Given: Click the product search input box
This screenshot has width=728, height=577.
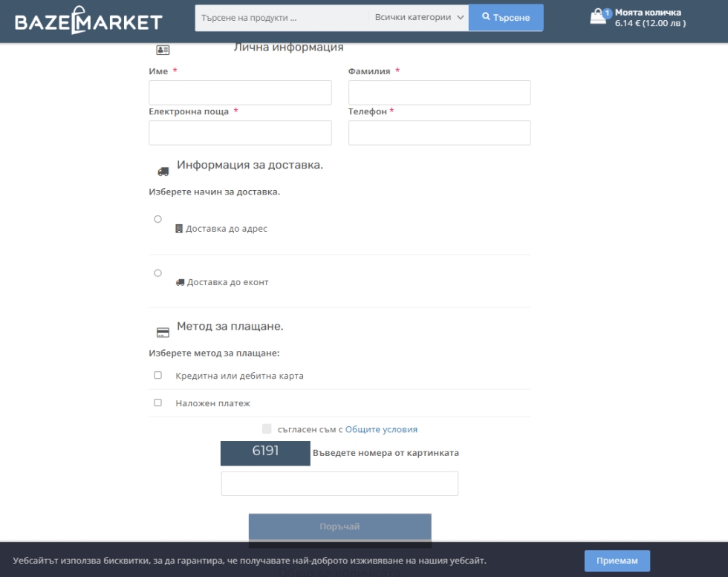Looking at the screenshot, I should [282, 18].
